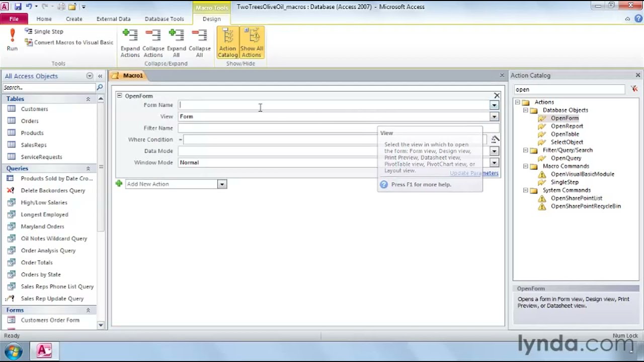Collapse the System Commands folder
The height and width of the screenshot is (362, 644).
tap(525, 191)
